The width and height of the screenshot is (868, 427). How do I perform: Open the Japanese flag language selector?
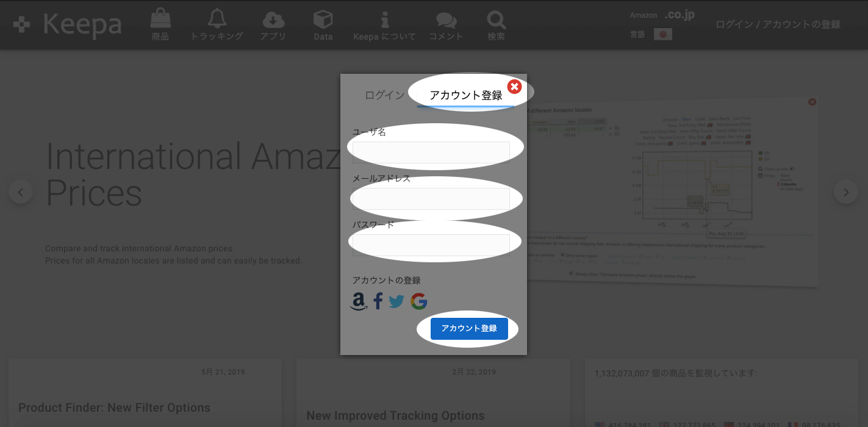[x=662, y=35]
